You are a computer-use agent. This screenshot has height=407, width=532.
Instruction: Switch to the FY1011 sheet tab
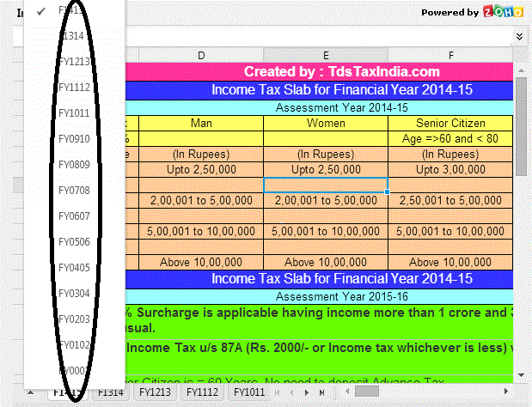(x=249, y=392)
